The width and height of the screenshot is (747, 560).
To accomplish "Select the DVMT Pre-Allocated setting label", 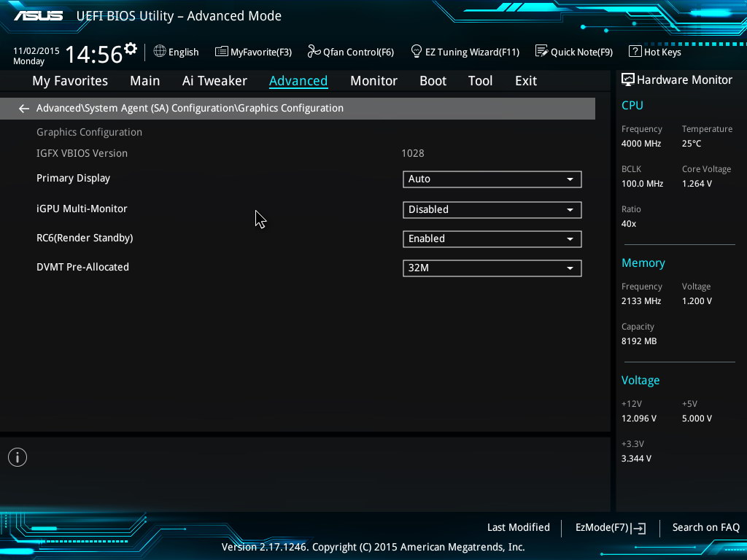I will (83, 267).
